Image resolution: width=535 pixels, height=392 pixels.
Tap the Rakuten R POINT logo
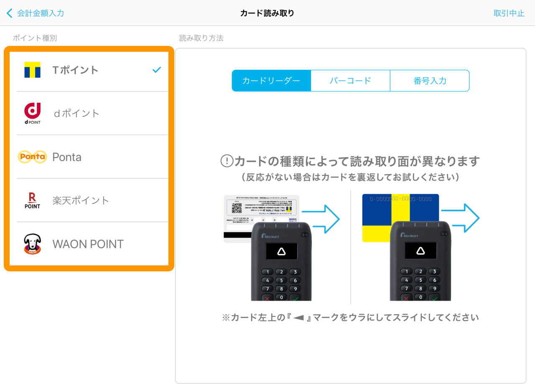pos(32,200)
